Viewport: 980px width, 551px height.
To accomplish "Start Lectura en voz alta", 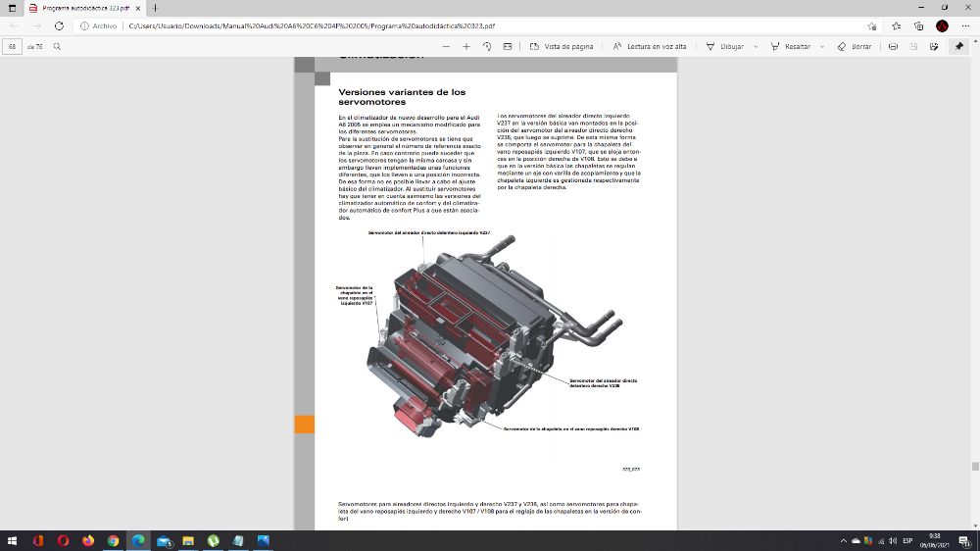I will click(x=650, y=46).
